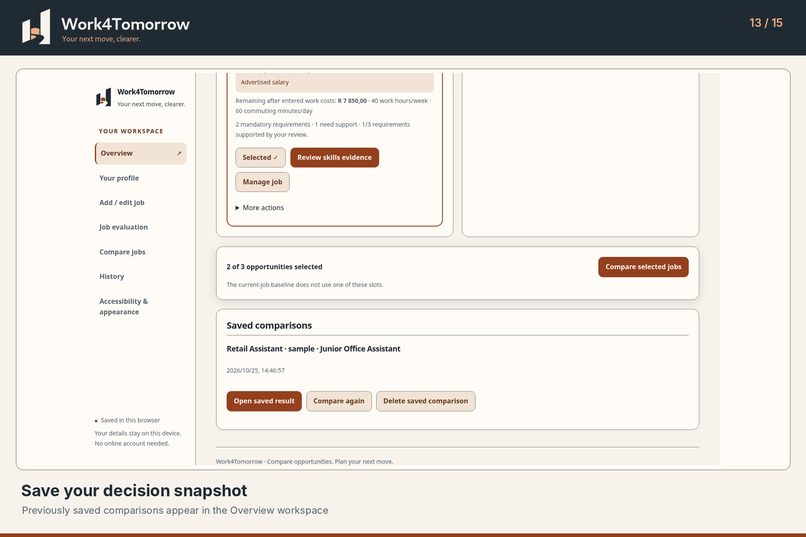The image size is (806, 537).
Task: Click the 'Previously saved comparisons appear' caption
Action: click(175, 510)
